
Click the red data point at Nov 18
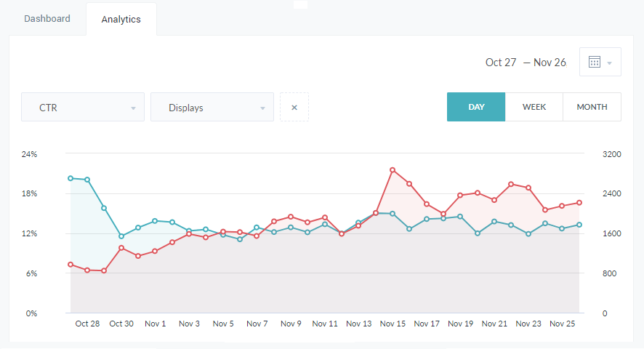(x=443, y=214)
